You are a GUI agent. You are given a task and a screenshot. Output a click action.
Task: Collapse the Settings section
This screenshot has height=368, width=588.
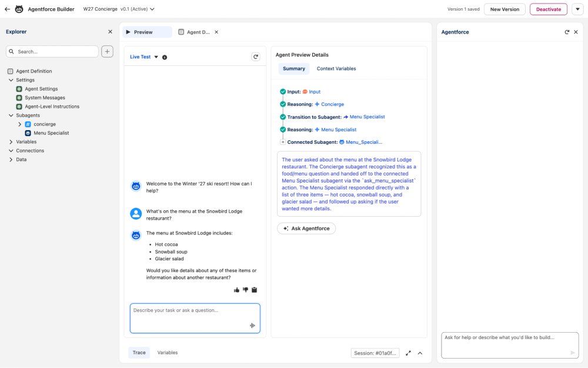click(11, 80)
